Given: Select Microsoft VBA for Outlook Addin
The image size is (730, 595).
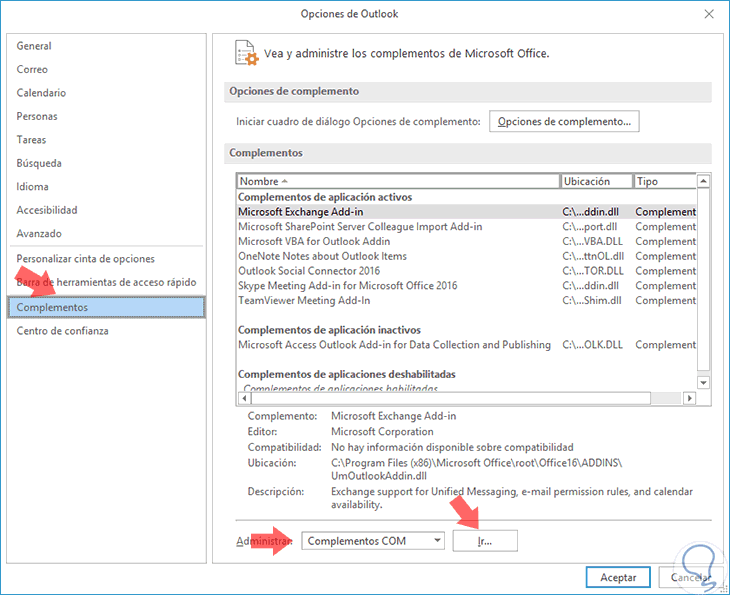Looking at the screenshot, I should click(x=466, y=241).
